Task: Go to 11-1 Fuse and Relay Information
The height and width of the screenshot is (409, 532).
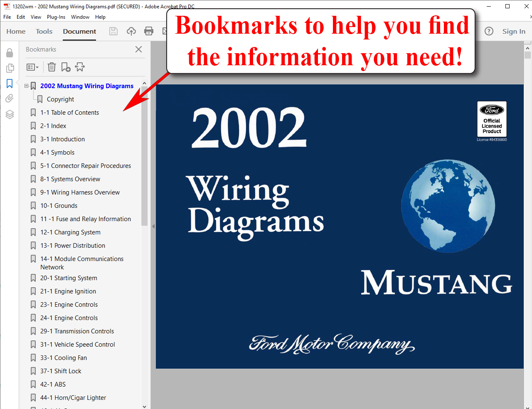Action: tap(86, 219)
